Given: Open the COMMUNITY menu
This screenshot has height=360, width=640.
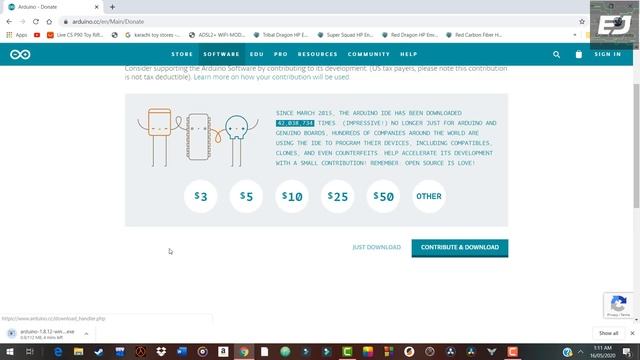Looking at the screenshot, I should 369,54.
